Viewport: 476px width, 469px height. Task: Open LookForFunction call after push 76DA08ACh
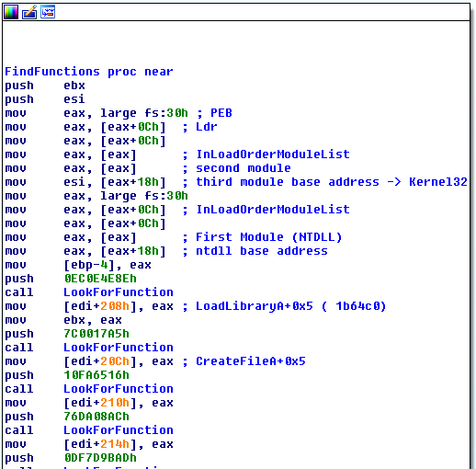pyautogui.click(x=119, y=430)
